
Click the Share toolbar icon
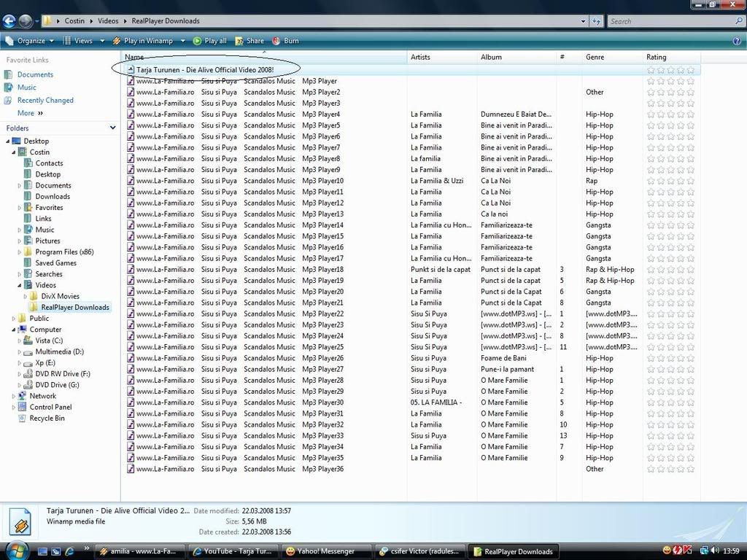point(239,41)
